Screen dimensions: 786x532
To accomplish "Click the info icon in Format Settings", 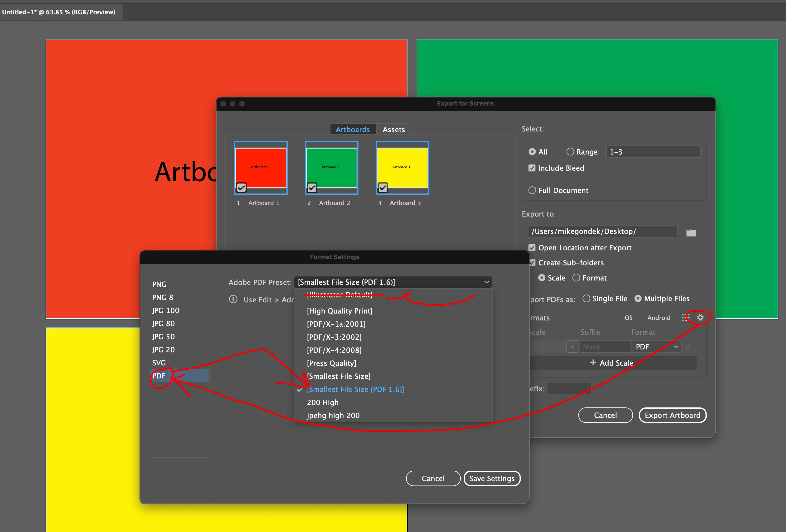I will point(233,299).
